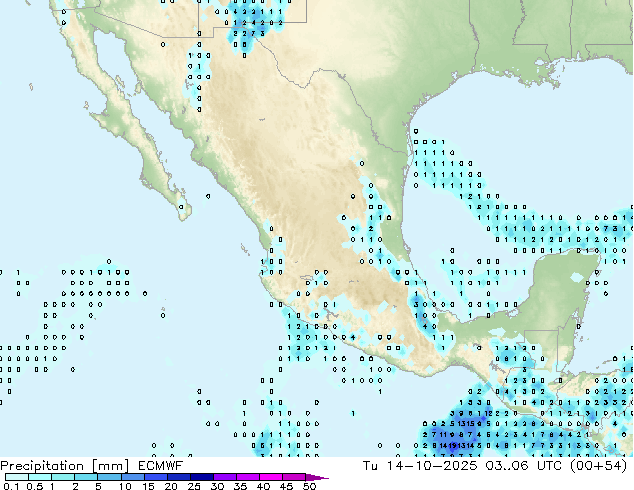The width and height of the screenshot is (634, 490).
Task: Click the "(00+54)" forecast offset text
Action: tap(598, 466)
